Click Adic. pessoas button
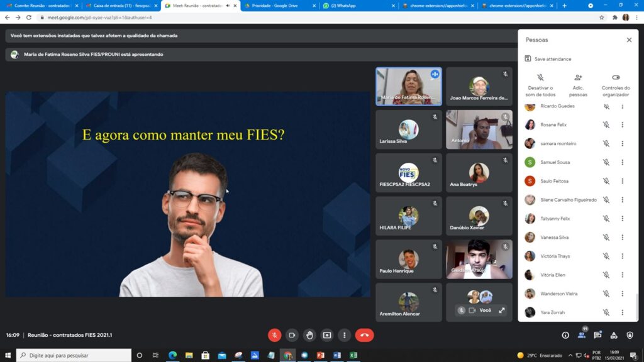644x362 pixels. [578, 85]
